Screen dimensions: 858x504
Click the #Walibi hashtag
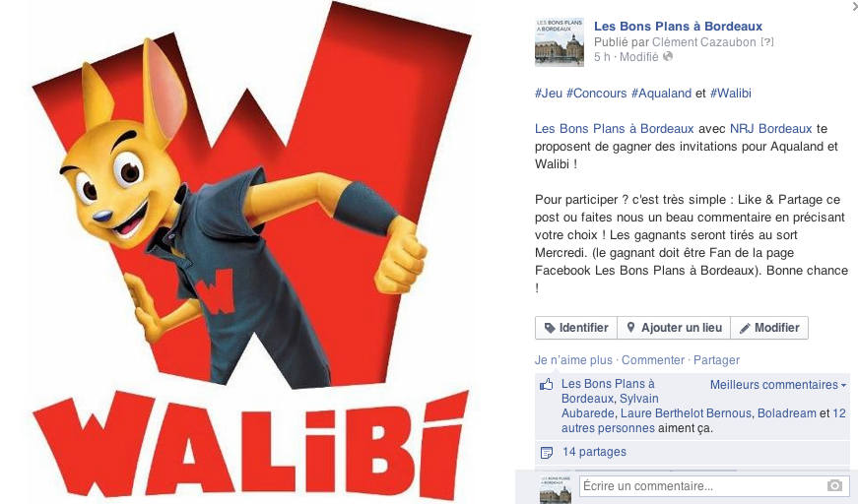click(x=731, y=94)
